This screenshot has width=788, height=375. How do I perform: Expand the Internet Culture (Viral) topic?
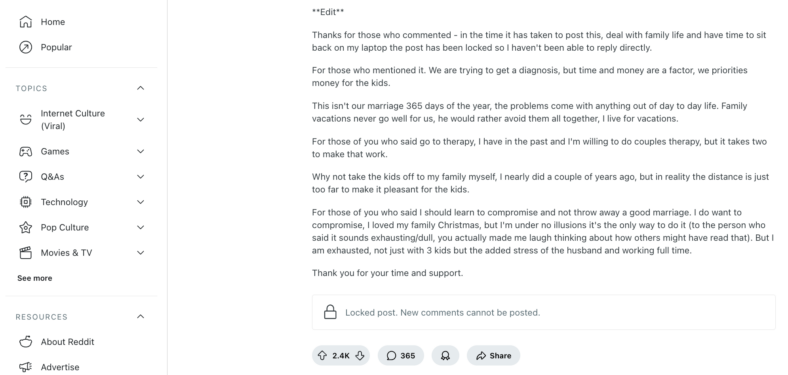coord(141,120)
